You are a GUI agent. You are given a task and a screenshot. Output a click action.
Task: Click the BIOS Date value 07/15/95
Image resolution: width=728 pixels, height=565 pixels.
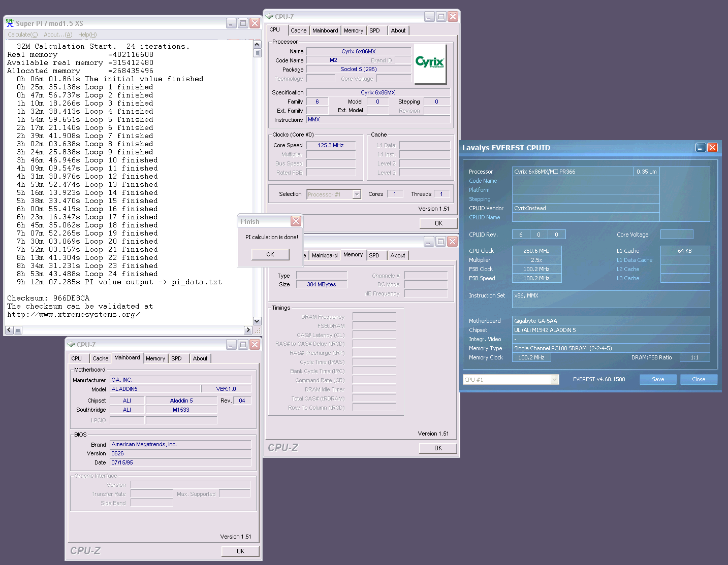point(180,462)
